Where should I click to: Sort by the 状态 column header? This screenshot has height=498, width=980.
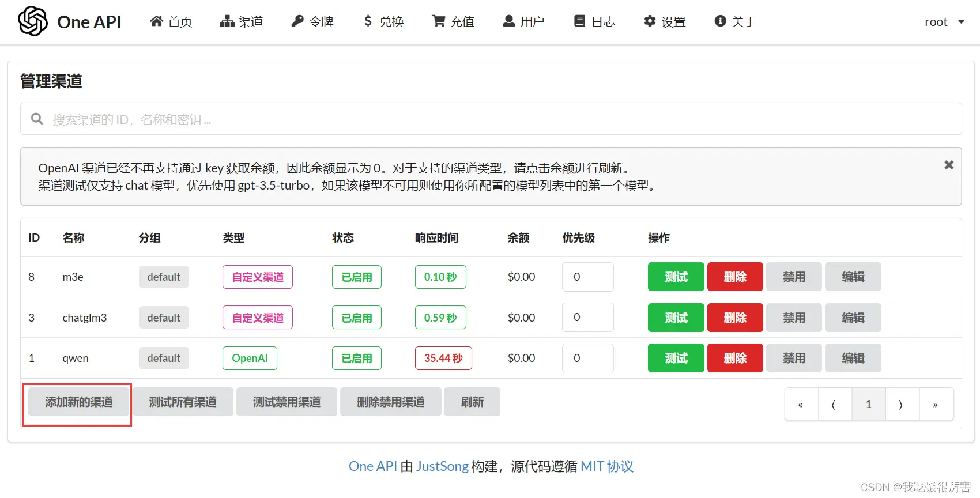pyautogui.click(x=342, y=237)
